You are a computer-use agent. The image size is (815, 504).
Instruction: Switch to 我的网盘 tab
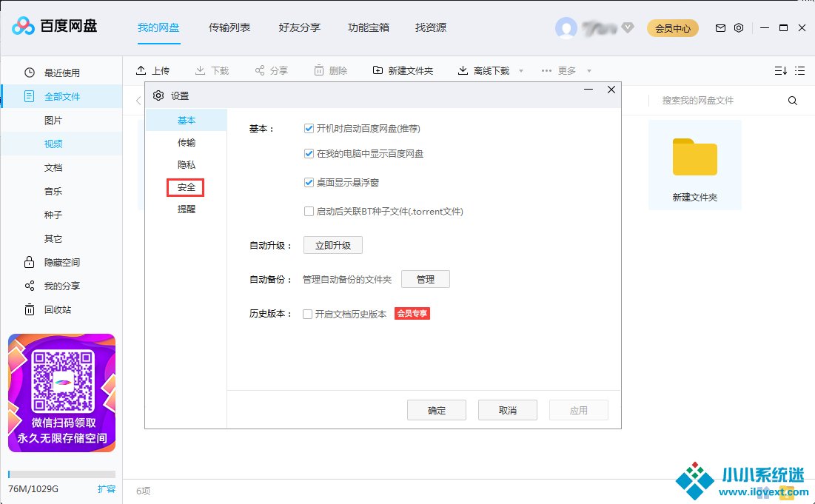158,27
